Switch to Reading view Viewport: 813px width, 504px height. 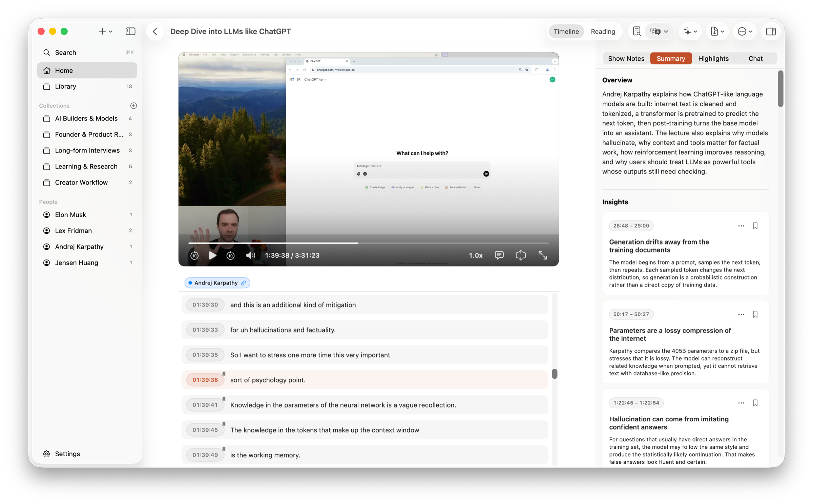[603, 31]
